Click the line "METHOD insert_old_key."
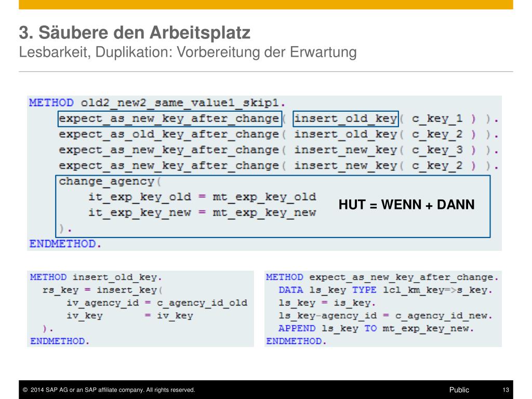 coord(96,277)
